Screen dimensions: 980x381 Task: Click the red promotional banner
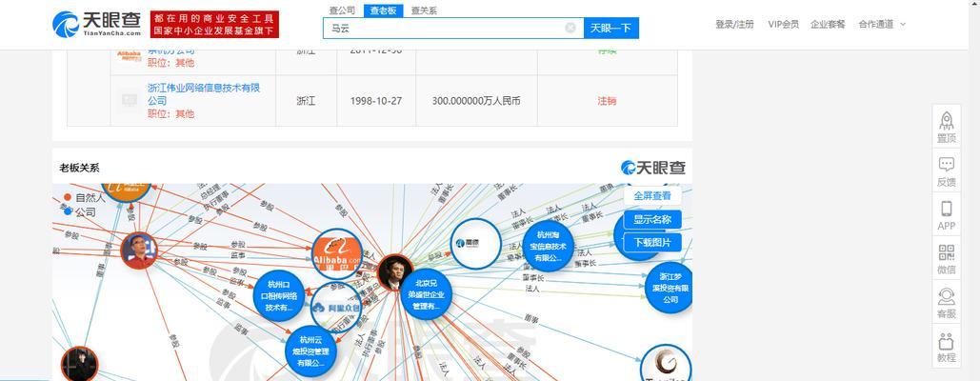214,25
